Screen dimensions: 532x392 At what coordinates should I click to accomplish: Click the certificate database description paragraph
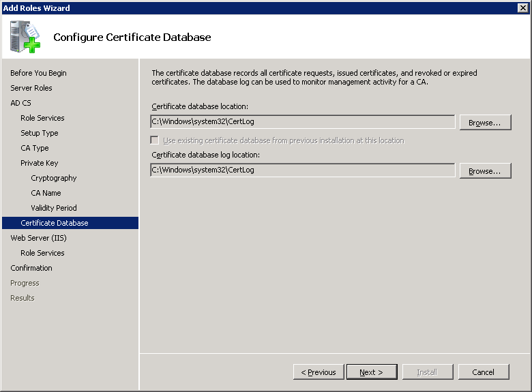314,77
